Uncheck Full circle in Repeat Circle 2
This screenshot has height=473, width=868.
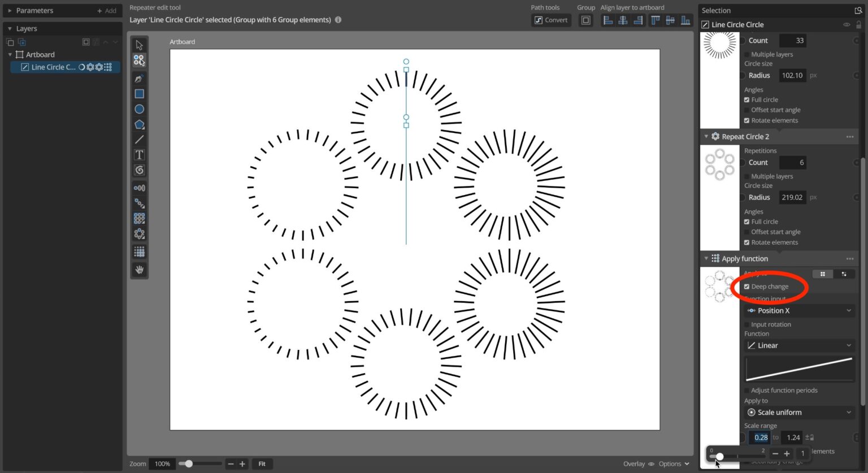coord(747,222)
